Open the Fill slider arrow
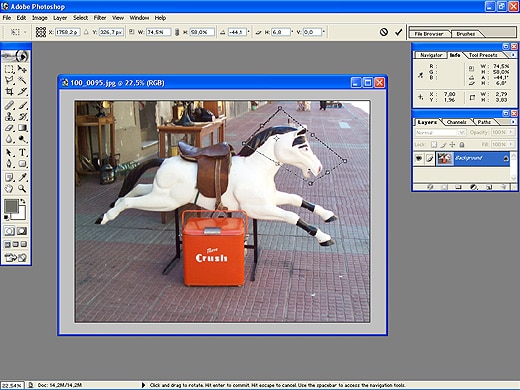The width and height of the screenshot is (520, 390). click(510, 144)
